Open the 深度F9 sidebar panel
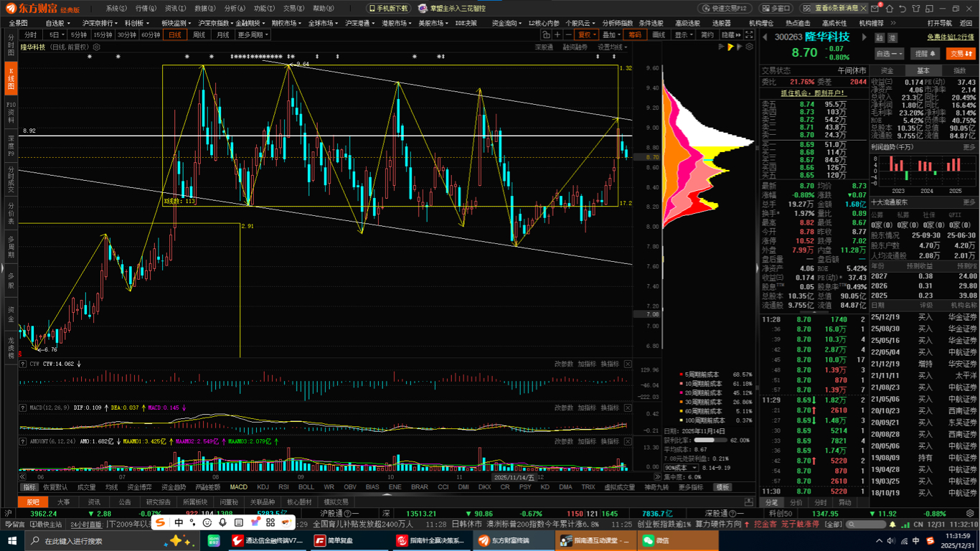Screen dimensions: 980x551 [10, 145]
